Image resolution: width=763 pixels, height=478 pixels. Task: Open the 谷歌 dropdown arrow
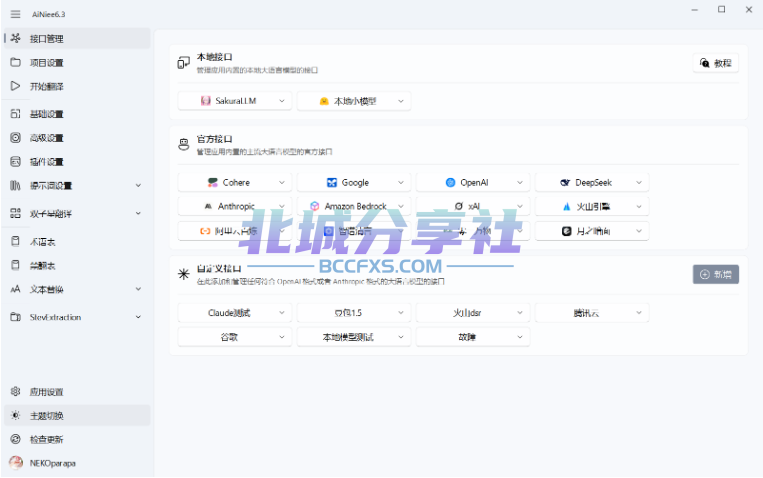point(282,337)
